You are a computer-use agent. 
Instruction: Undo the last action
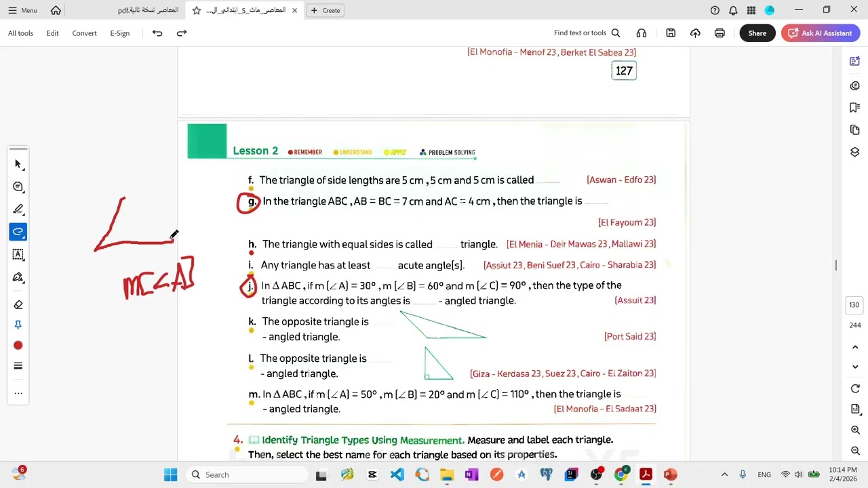pos(157,33)
